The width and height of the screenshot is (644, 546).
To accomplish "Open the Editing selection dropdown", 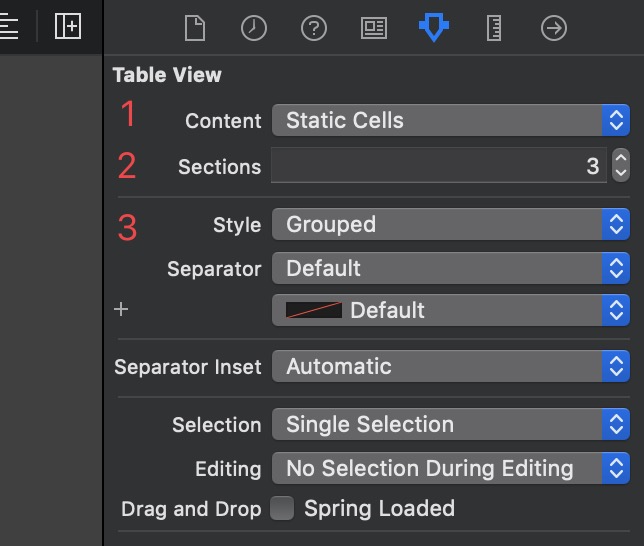I will click(x=450, y=468).
